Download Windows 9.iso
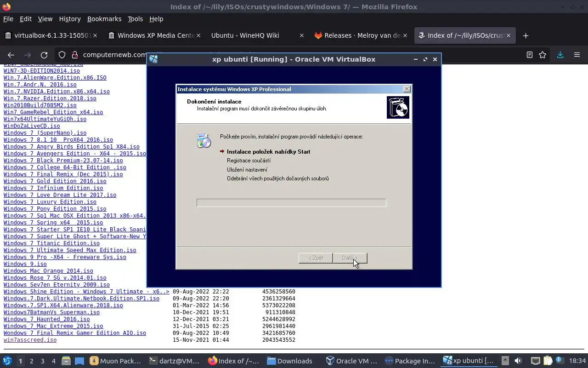The height and width of the screenshot is (368, 588). tap(25, 264)
